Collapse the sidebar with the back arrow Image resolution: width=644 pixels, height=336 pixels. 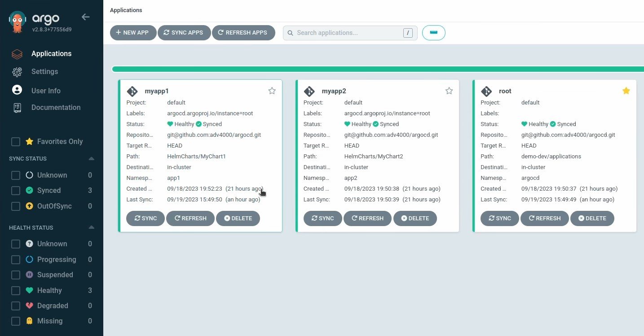(x=85, y=17)
